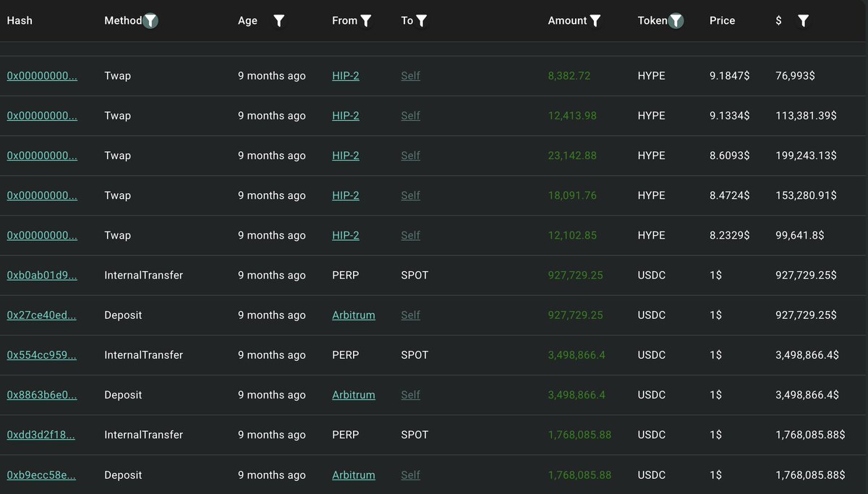Screen dimensions: 868x494
Task: Open Arbitrum link in the 0xb9ecc58e row
Action: (354, 475)
